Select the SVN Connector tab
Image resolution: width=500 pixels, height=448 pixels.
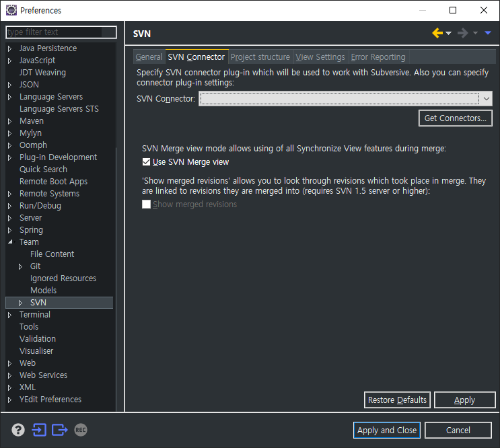point(197,57)
